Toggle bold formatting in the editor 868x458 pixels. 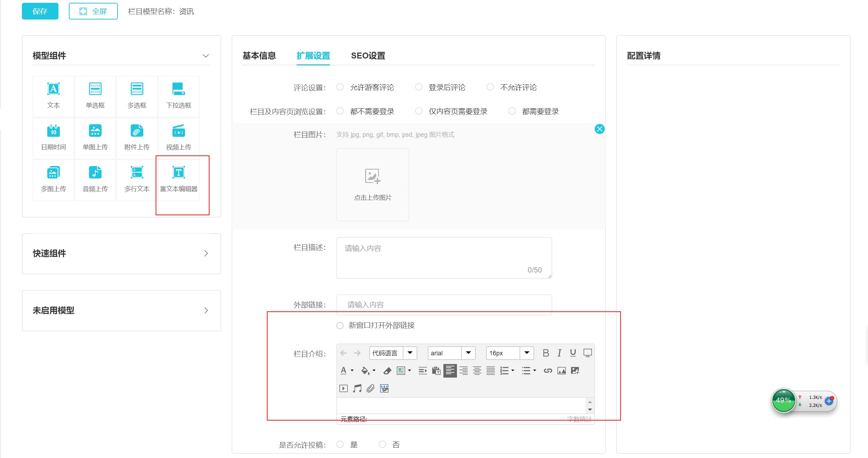pyautogui.click(x=546, y=353)
